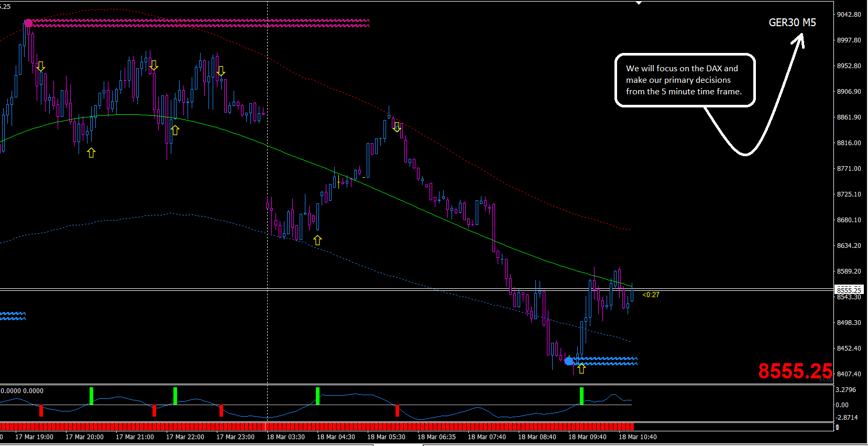
Task: Click the 18 Mar 07:40 time label
Action: pyautogui.click(x=487, y=437)
